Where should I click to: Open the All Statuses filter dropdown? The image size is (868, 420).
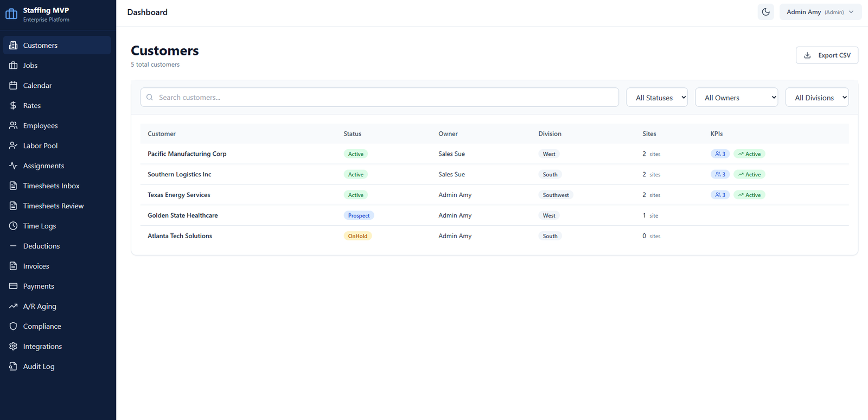tap(657, 98)
